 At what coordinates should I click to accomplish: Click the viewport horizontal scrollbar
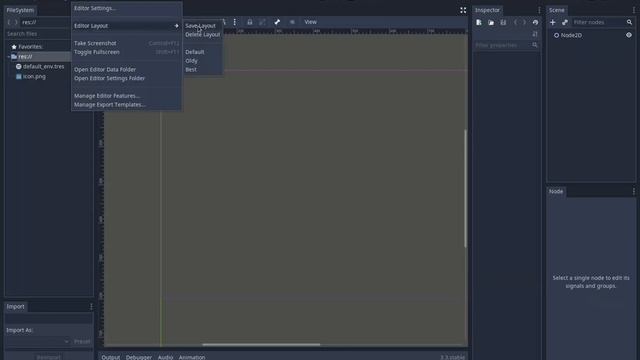261,344
